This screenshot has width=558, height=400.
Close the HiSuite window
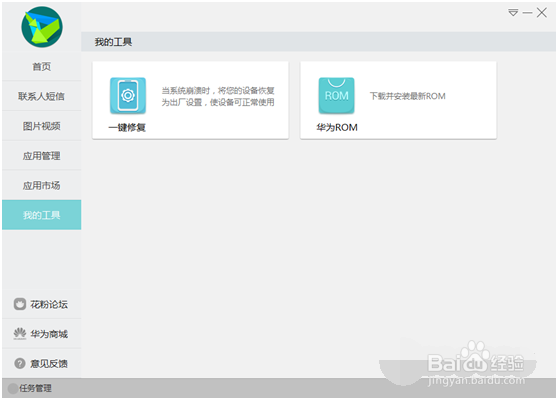542,13
